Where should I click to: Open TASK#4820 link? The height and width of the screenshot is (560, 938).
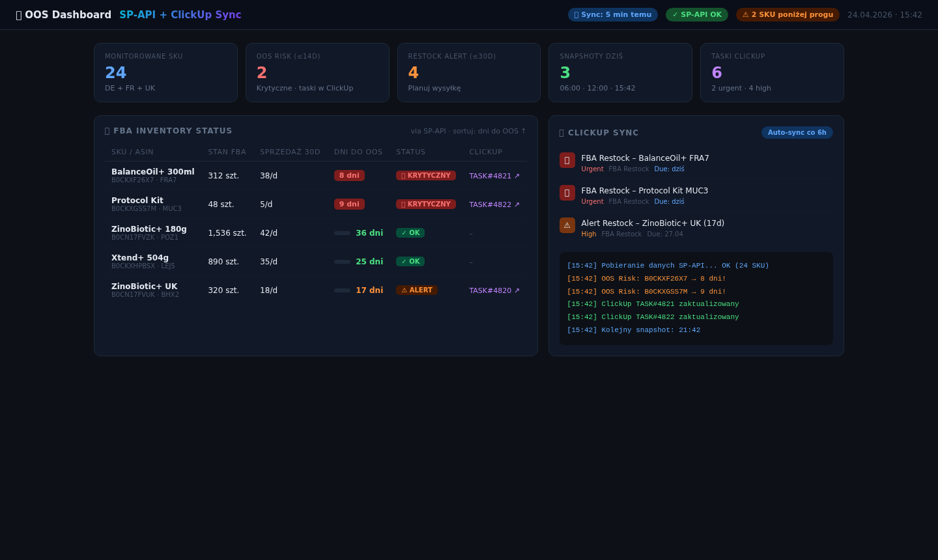pos(494,290)
